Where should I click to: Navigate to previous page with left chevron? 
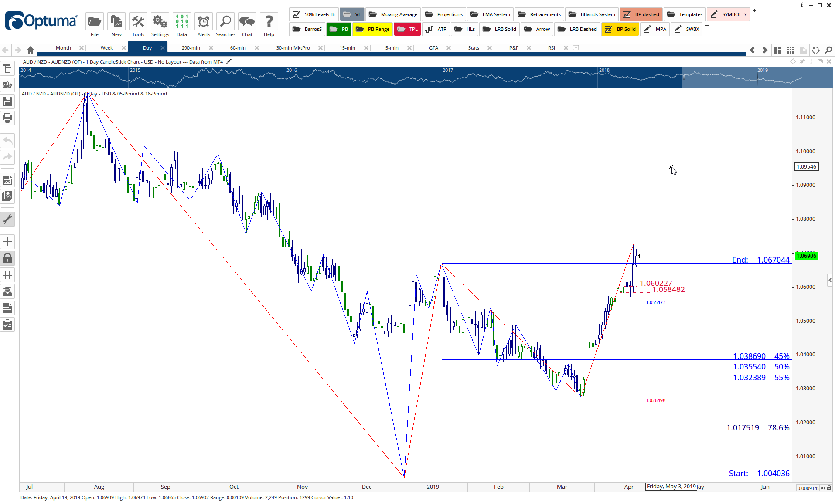753,50
